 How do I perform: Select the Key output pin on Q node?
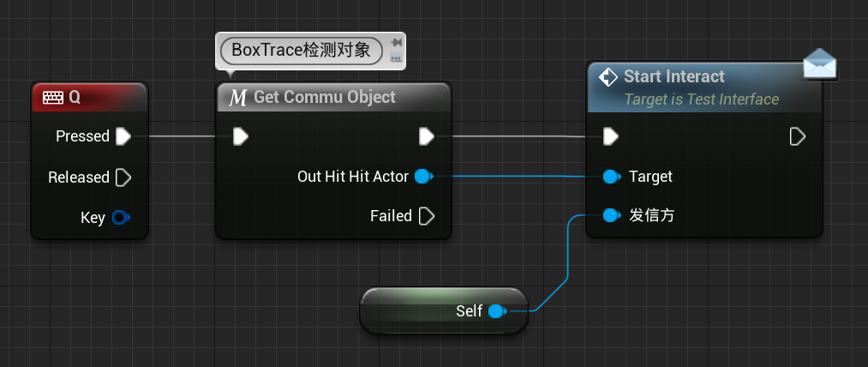121,218
